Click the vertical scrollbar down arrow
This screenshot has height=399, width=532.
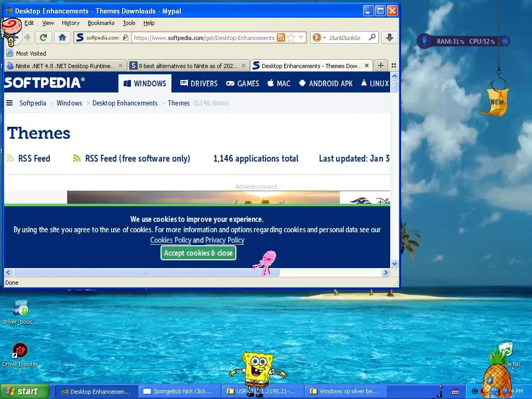pyautogui.click(x=394, y=263)
